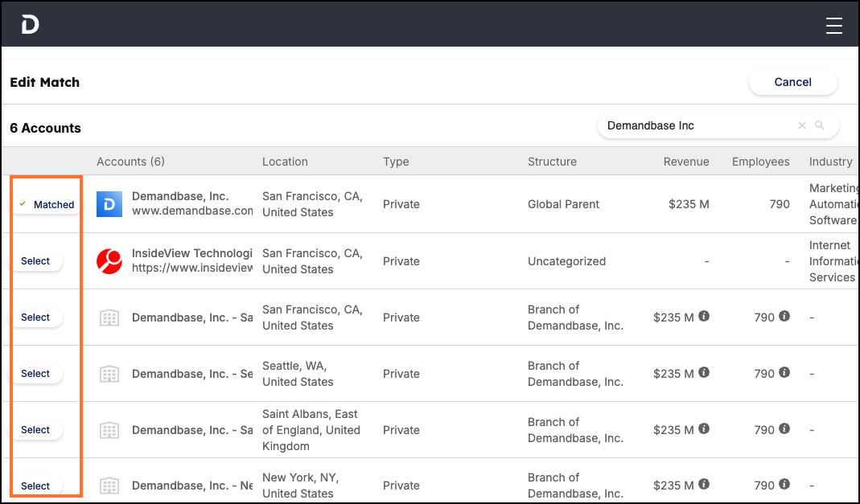The height and width of the screenshot is (504, 860).
Task: Show revenue info for Seattle branch
Action: click(704, 372)
